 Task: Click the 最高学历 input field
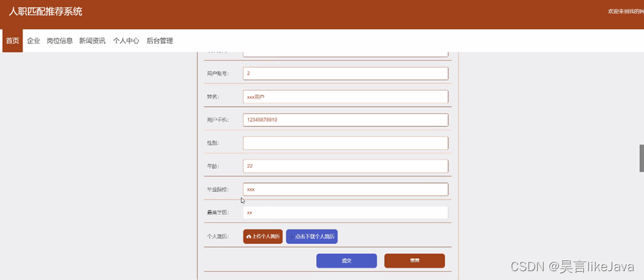click(x=346, y=213)
